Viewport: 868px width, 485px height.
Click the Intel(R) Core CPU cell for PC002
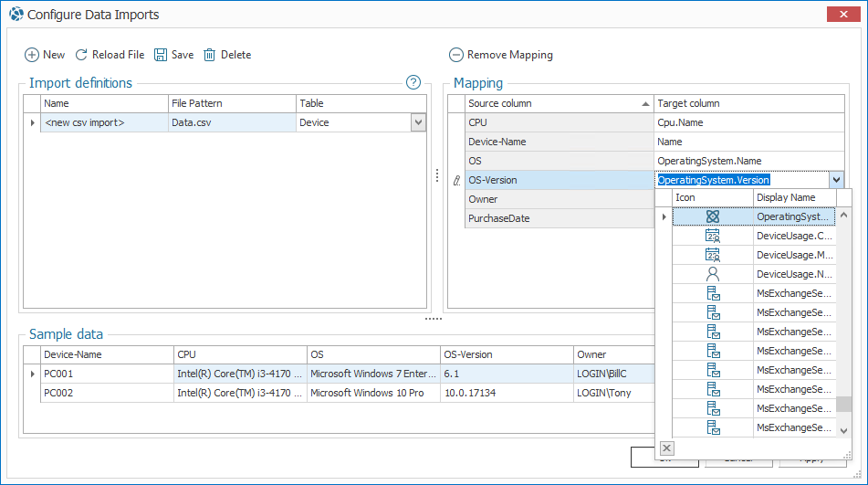[240, 393]
